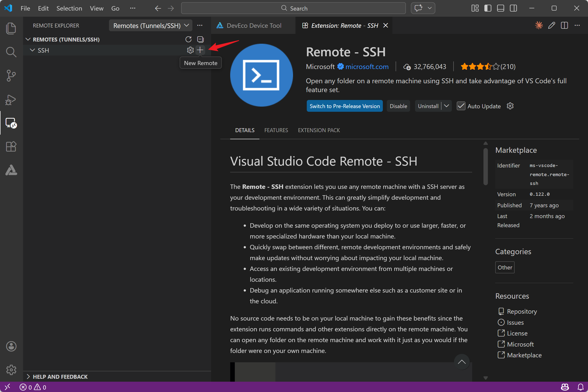Screen dimensions: 588x392
Task: Open the Selection menu
Action: point(69,8)
